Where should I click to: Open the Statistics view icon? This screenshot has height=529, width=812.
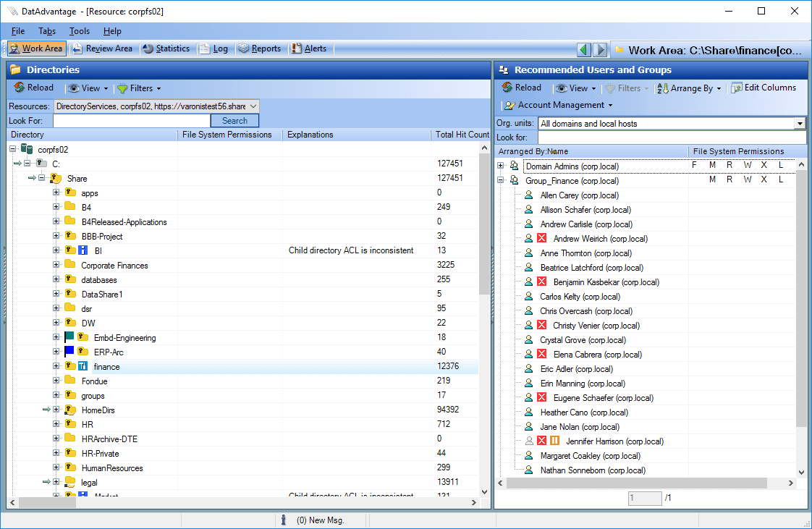pyautogui.click(x=148, y=48)
